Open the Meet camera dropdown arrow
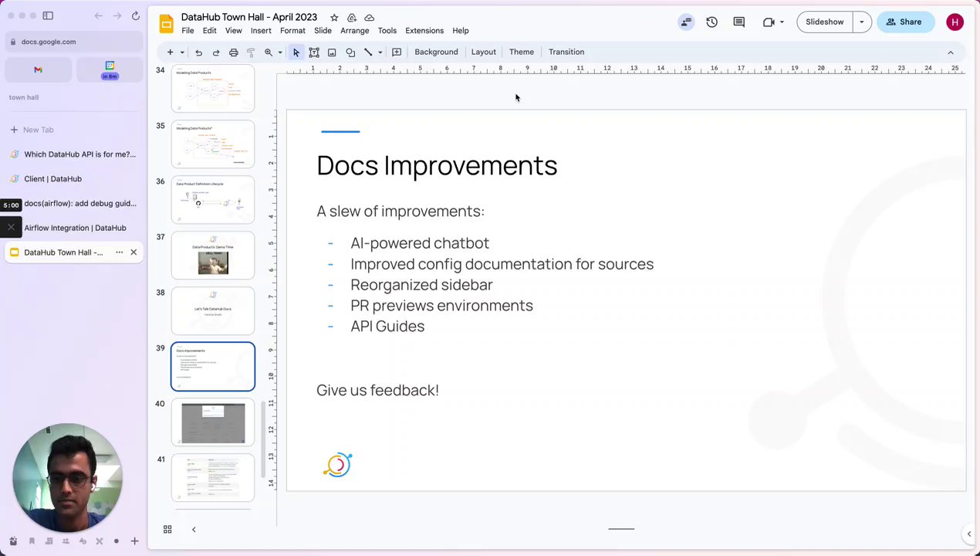980x556 pixels. click(782, 22)
